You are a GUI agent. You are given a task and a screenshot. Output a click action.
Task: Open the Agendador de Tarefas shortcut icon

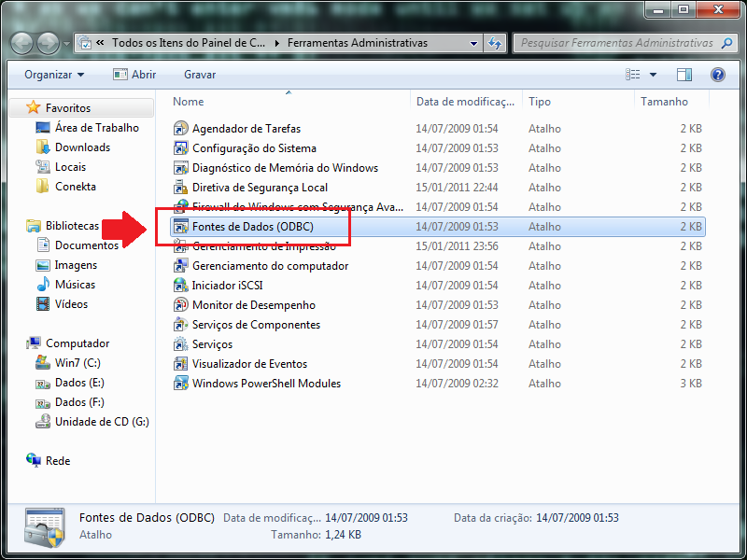tap(180, 129)
